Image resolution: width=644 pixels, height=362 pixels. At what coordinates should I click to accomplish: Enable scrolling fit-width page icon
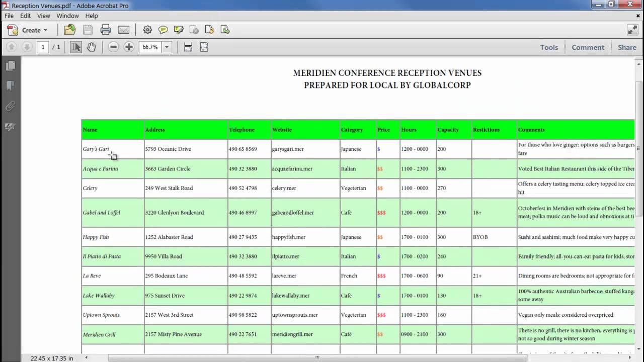click(188, 47)
